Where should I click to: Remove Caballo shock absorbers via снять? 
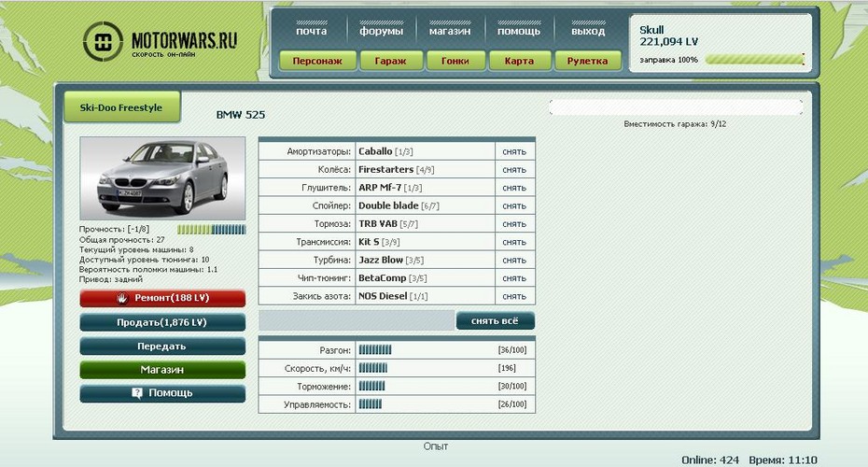[x=514, y=152]
